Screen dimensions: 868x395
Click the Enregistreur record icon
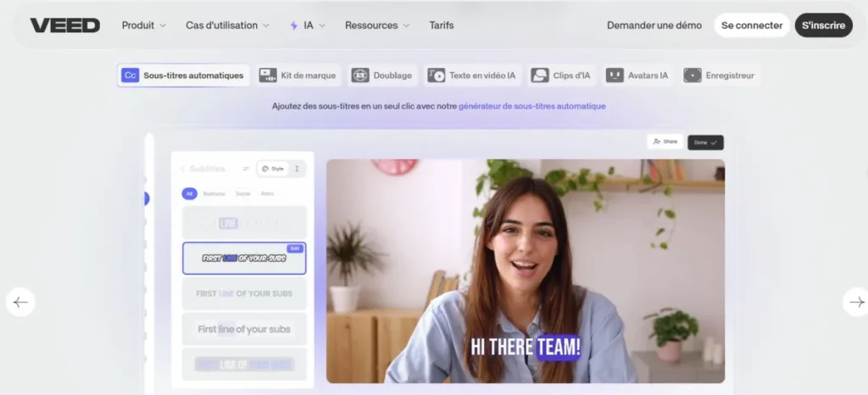tap(693, 75)
